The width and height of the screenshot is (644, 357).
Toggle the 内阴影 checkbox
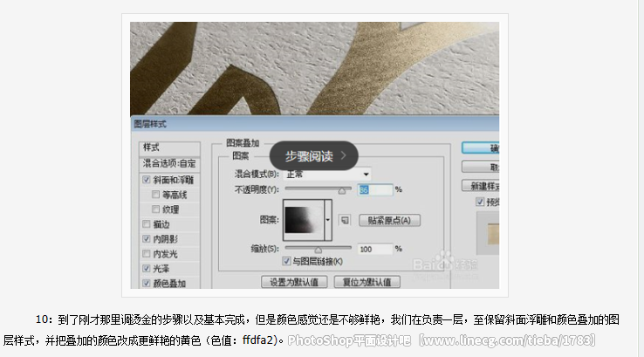[147, 238]
